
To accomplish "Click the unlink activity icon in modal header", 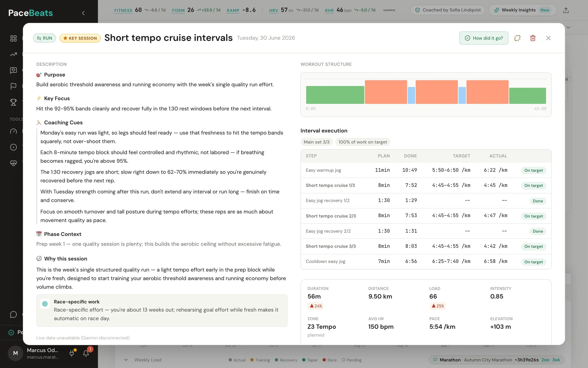I will click(x=517, y=38).
